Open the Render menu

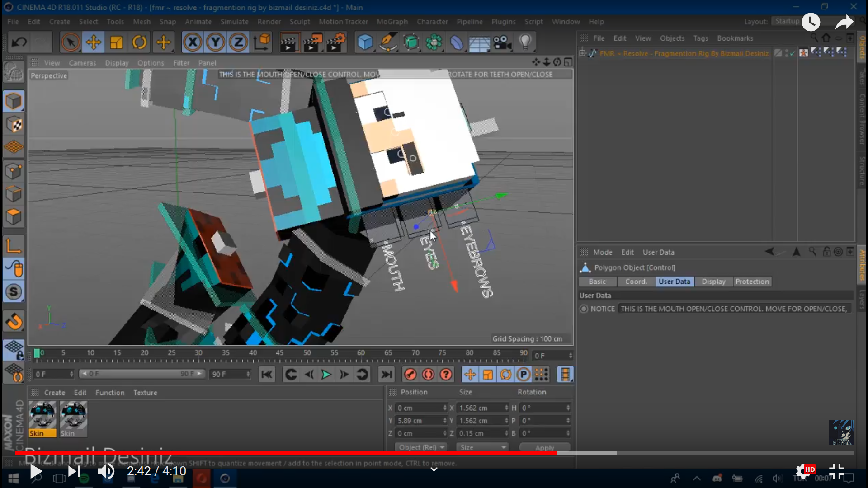269,22
